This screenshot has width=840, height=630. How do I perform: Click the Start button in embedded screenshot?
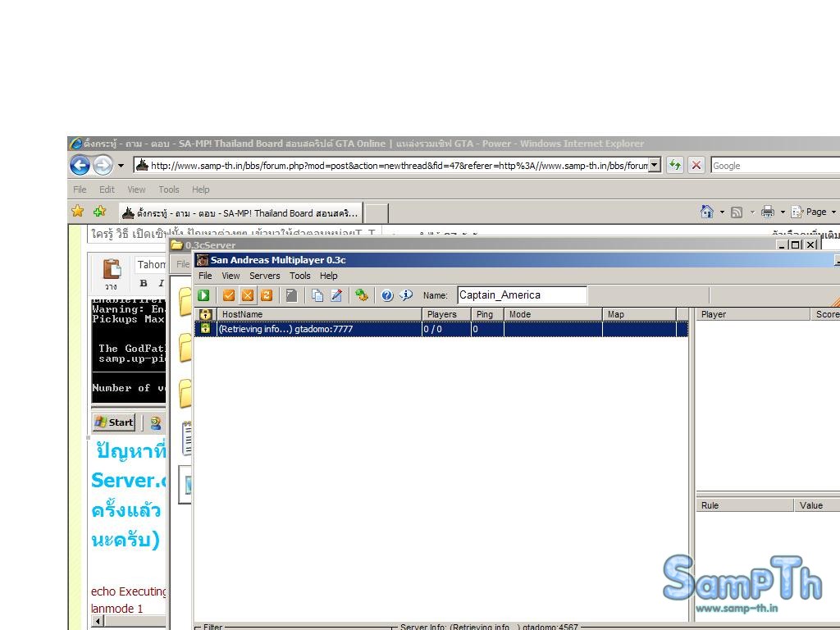tap(113, 422)
